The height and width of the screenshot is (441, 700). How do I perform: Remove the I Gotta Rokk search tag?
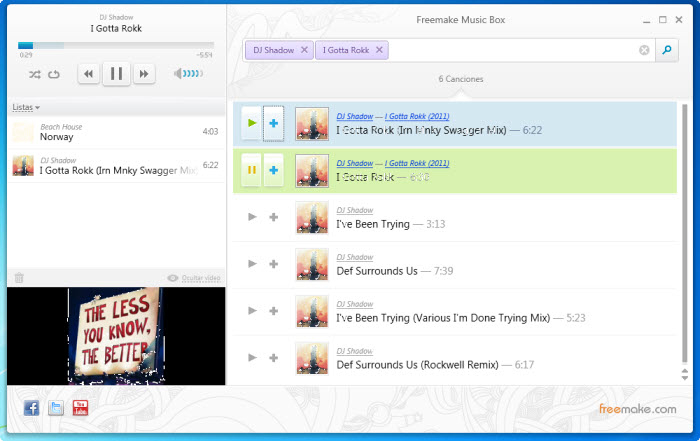point(379,50)
